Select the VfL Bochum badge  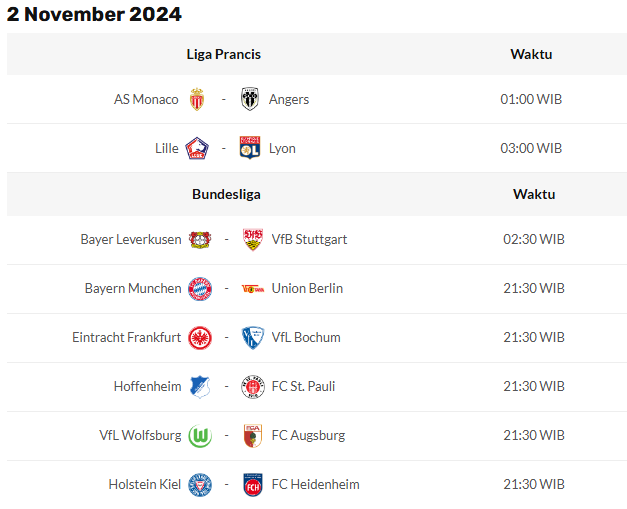tap(253, 337)
